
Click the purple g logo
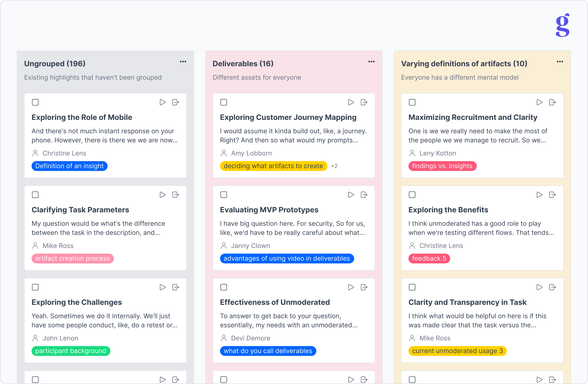563,25
